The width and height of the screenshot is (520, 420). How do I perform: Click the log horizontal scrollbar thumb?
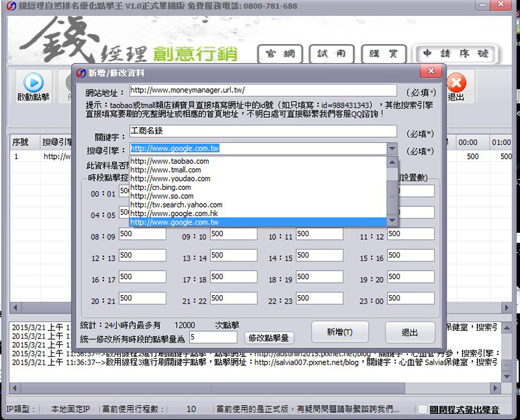coord(213,388)
